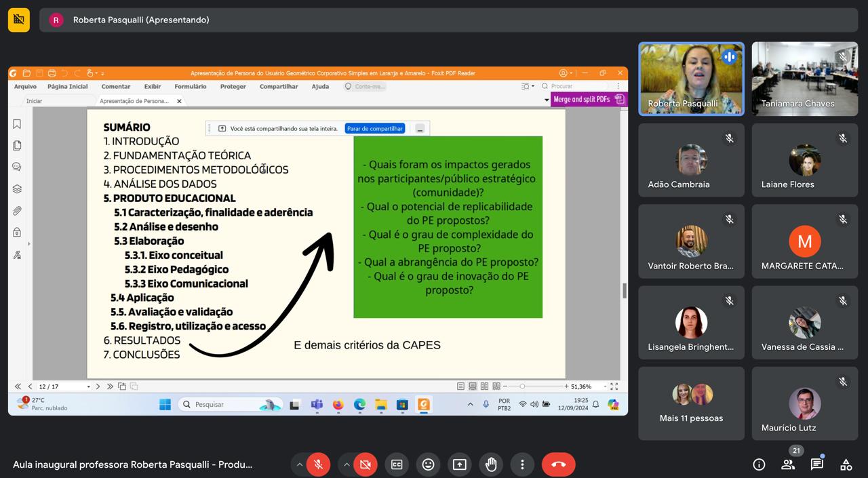Screen dimensions: 868x478
Task: Expand the audio settings chevron
Action: (x=299, y=464)
